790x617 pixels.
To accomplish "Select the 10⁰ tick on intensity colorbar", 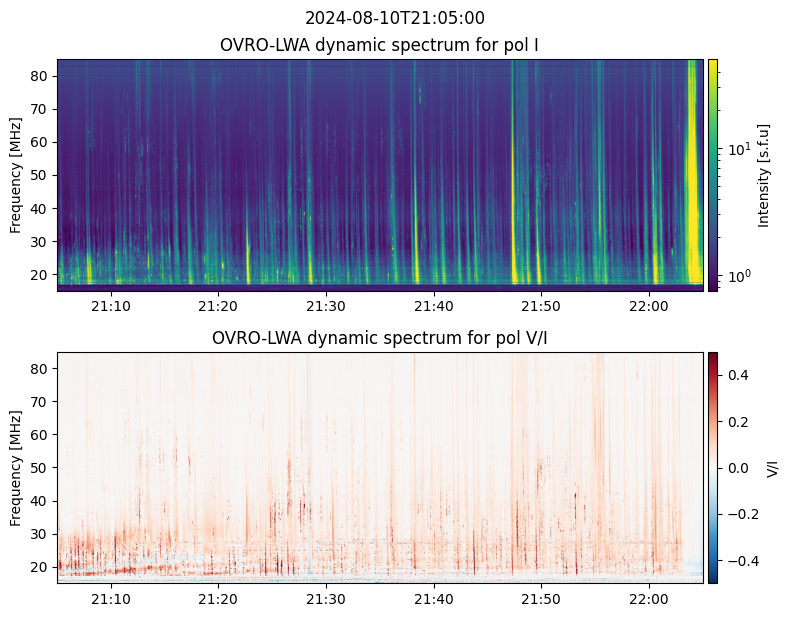I will tap(736, 276).
